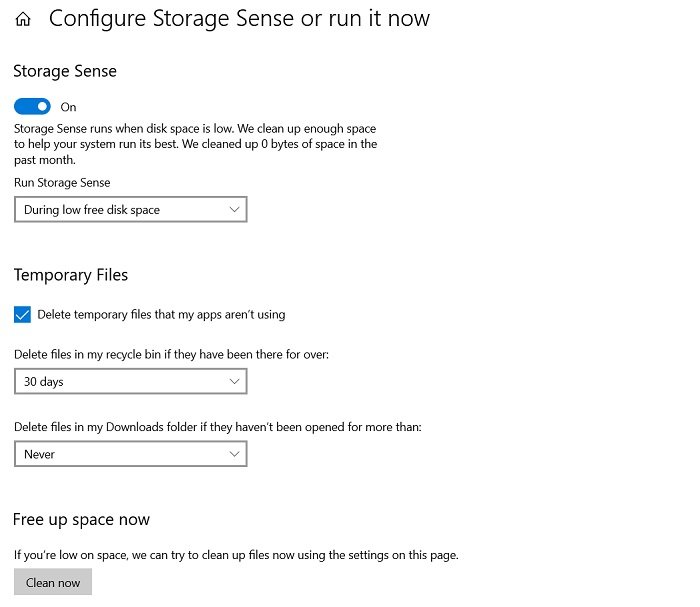Click chevron arrow in the 30 days dropdown

[234, 381]
